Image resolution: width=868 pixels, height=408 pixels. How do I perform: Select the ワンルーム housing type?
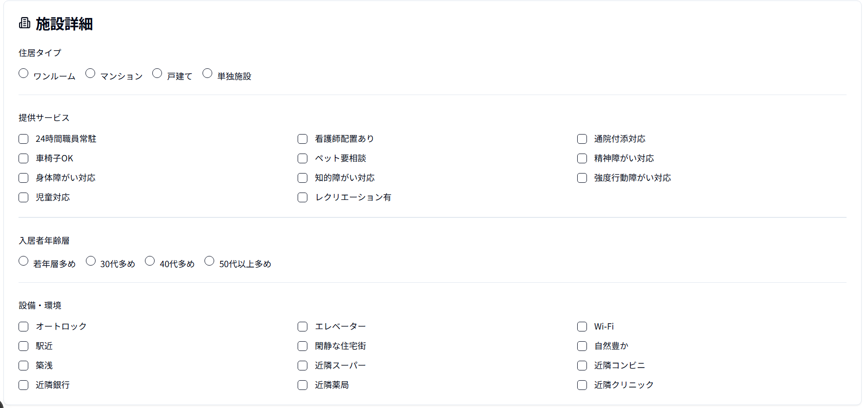pos(23,73)
